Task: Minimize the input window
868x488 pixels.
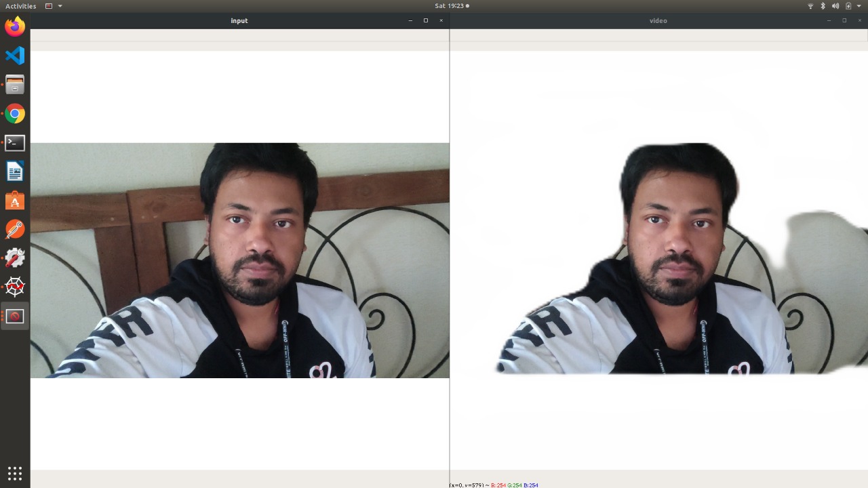Action: point(410,20)
